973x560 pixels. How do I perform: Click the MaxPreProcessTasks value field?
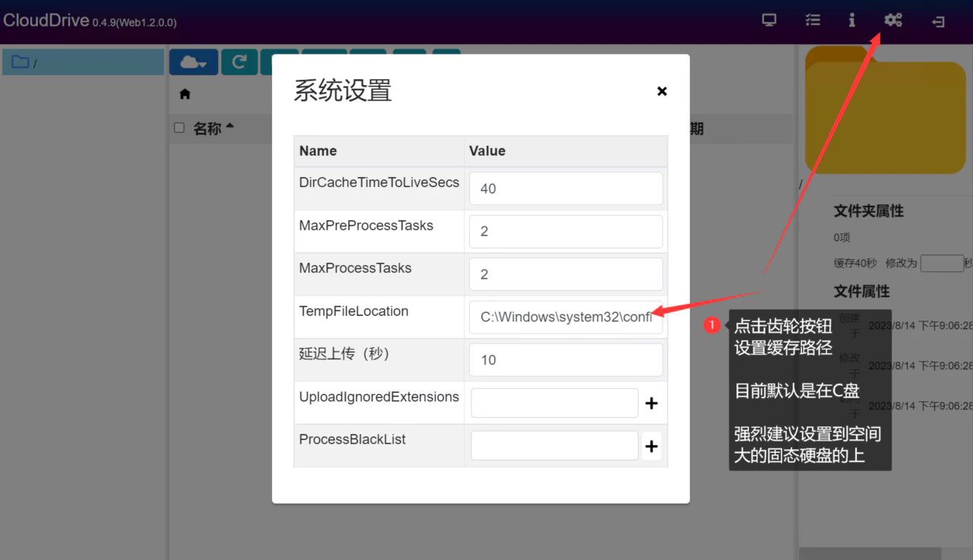click(x=566, y=232)
